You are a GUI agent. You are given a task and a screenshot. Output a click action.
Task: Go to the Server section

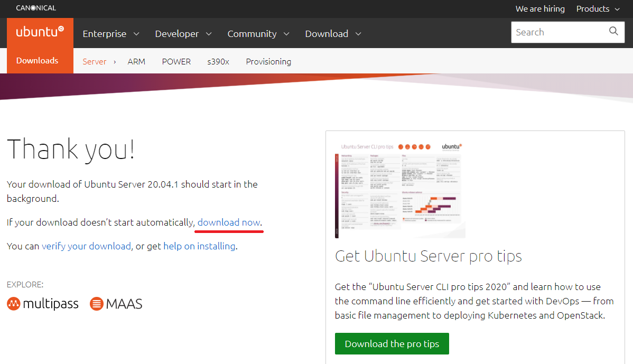(95, 62)
